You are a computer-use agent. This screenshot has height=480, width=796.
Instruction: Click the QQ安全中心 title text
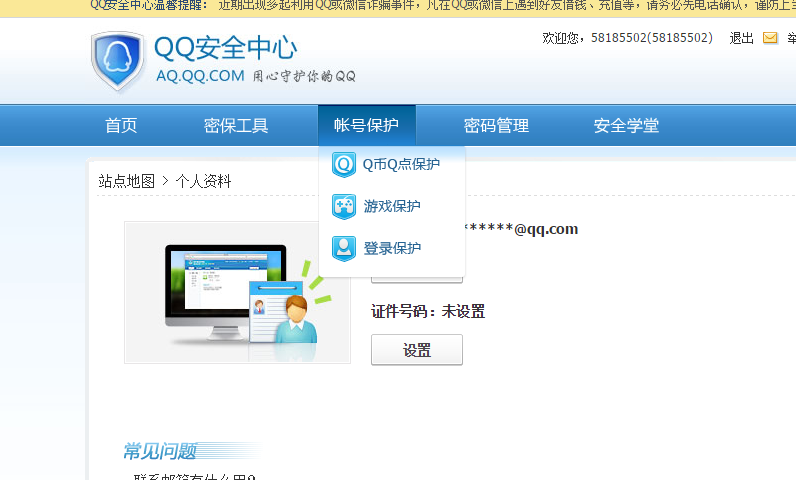click(225, 48)
